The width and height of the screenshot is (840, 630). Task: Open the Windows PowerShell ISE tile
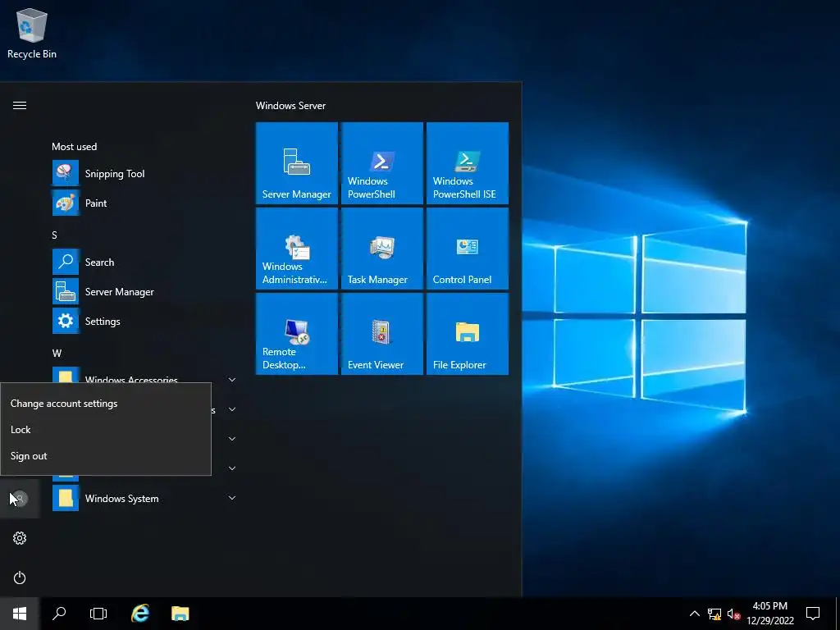[467, 163]
